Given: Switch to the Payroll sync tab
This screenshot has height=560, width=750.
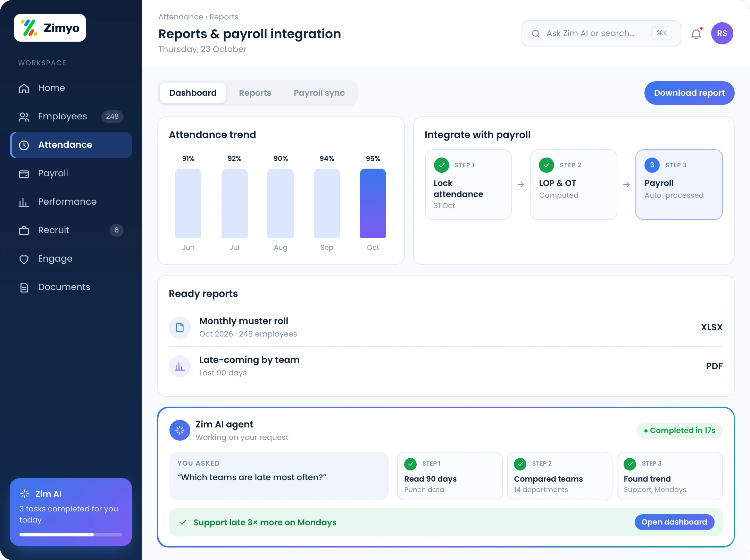Looking at the screenshot, I should [x=319, y=93].
